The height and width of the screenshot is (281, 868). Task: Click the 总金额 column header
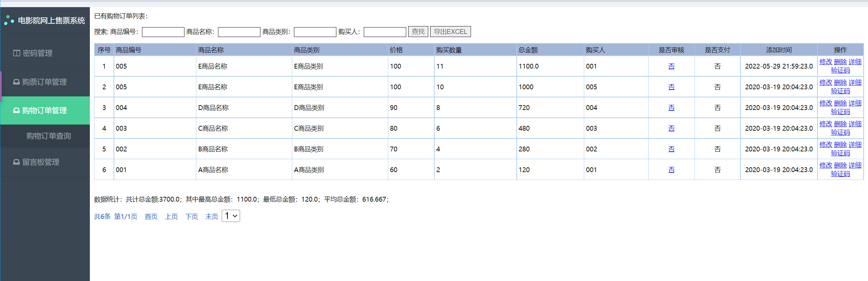(x=550, y=50)
